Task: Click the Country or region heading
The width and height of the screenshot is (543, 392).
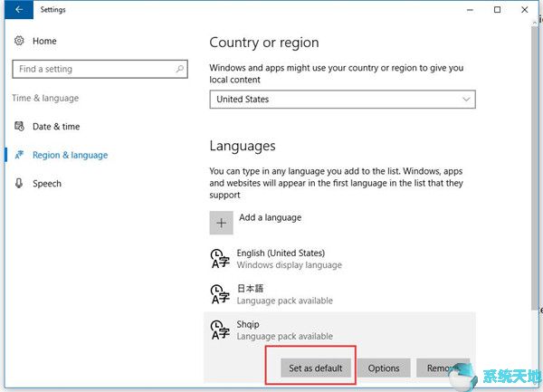Action: 264,43
